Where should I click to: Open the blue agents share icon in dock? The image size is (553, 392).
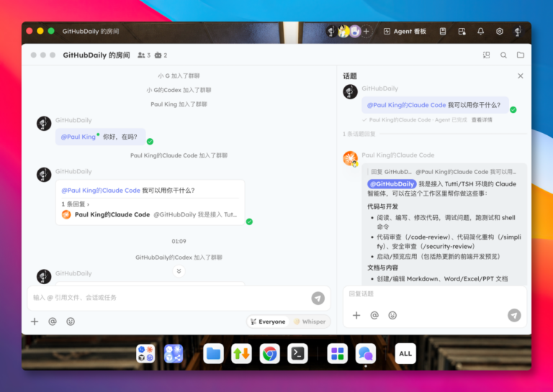point(174,354)
